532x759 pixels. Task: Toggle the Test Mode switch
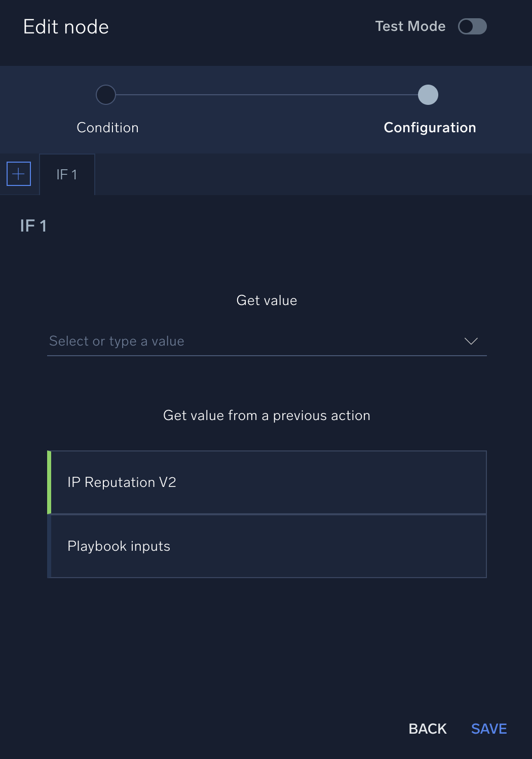[x=472, y=26]
